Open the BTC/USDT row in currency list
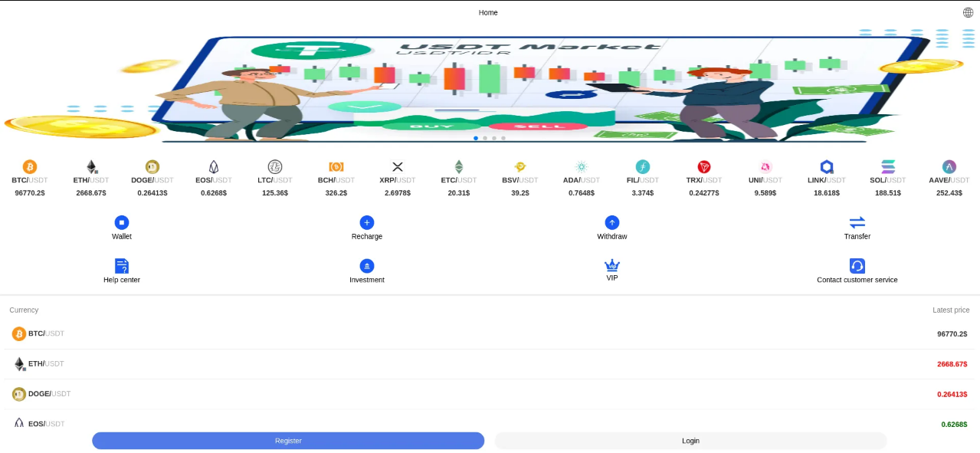Image resolution: width=980 pixels, height=453 pixels. pyautogui.click(x=489, y=334)
